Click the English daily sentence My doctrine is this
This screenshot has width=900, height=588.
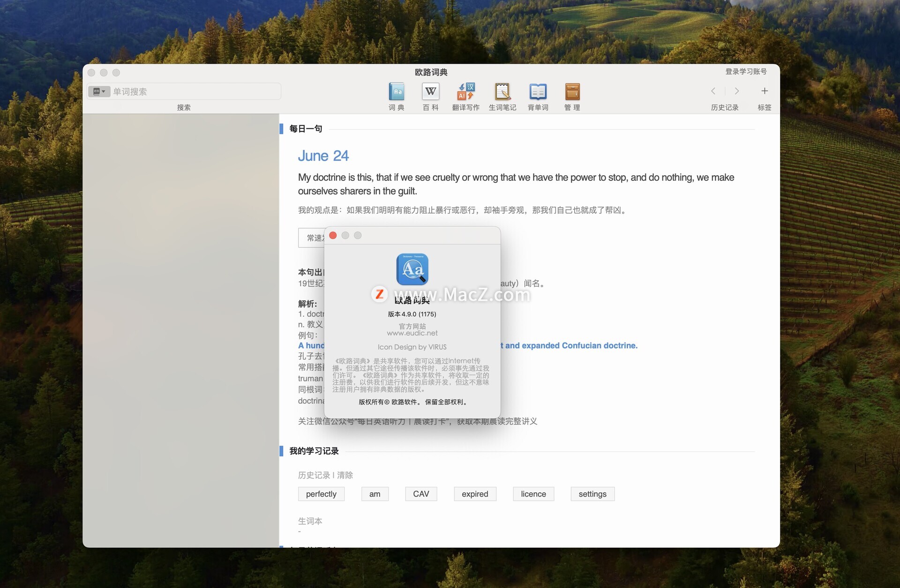point(516,184)
